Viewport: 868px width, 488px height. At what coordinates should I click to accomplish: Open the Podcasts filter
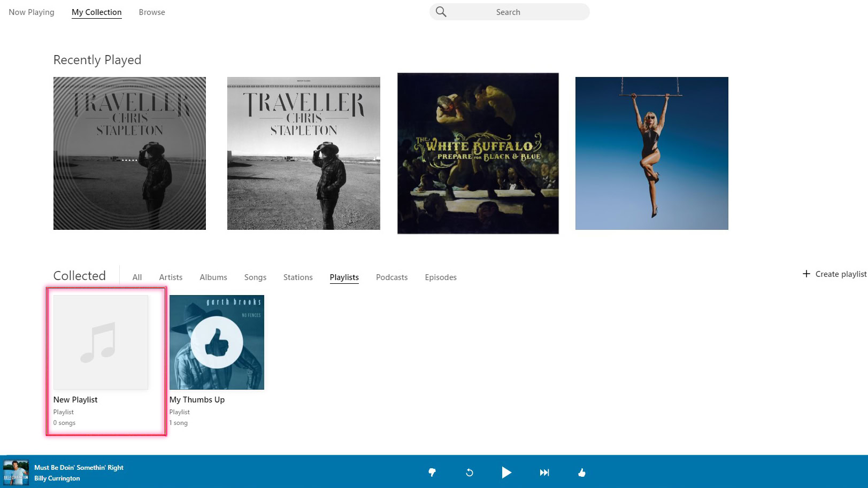pyautogui.click(x=391, y=277)
